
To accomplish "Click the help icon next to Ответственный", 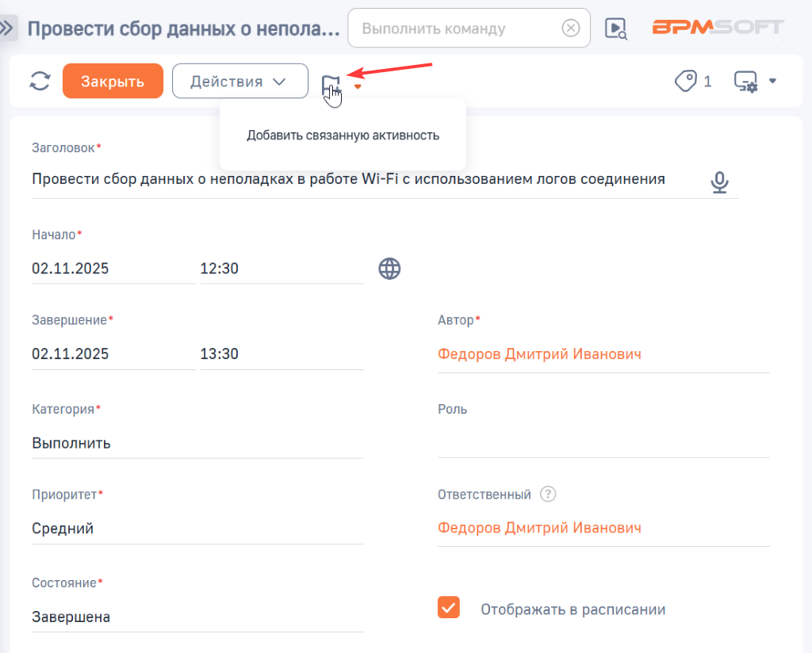I will [548, 495].
